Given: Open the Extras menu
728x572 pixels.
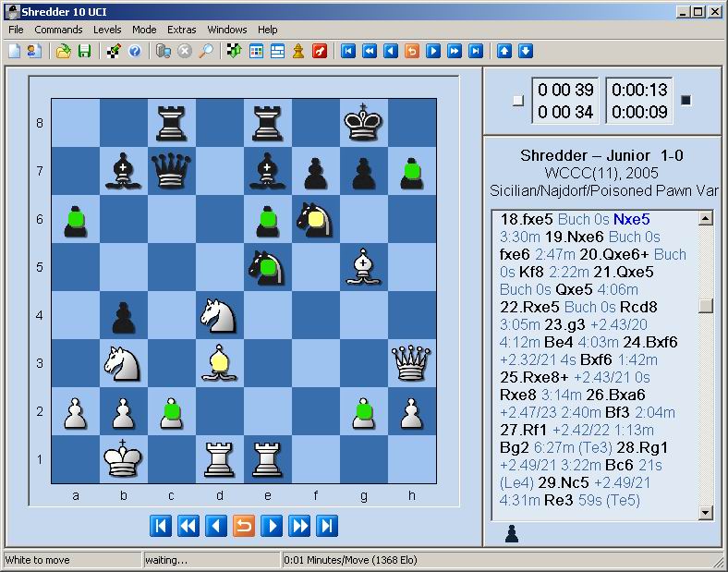Looking at the screenshot, I should point(181,30).
